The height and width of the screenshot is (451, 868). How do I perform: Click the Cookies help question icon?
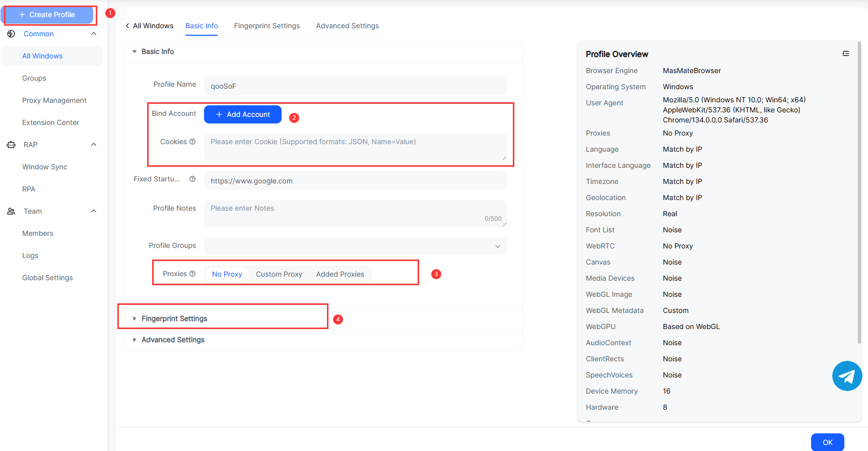(x=192, y=142)
